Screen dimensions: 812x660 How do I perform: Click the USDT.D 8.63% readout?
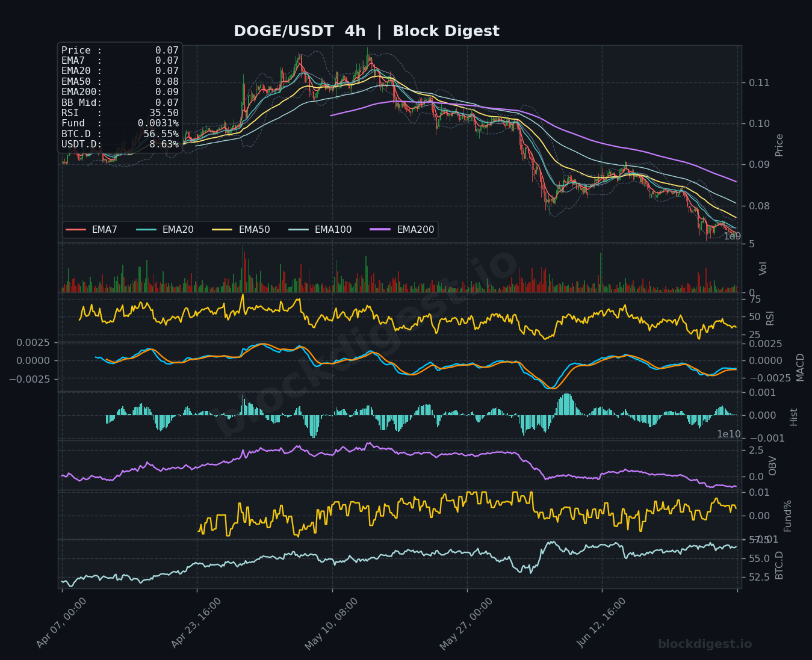(x=120, y=144)
